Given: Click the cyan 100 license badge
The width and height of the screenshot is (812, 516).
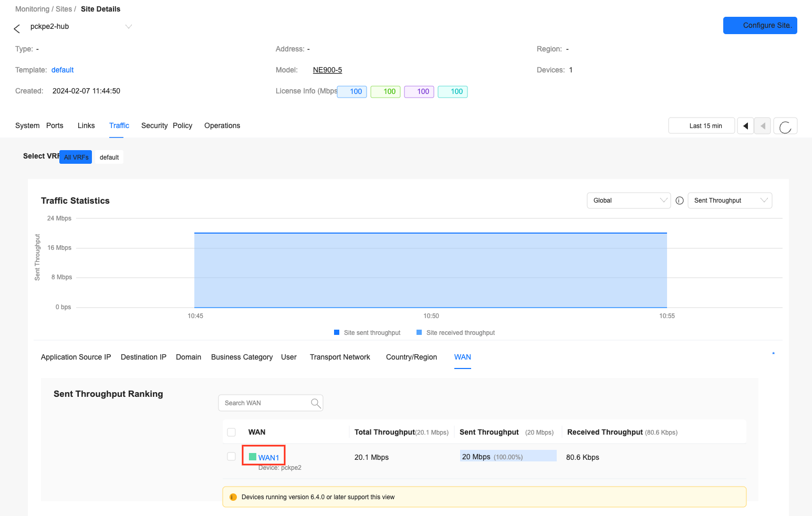Looking at the screenshot, I should tap(453, 91).
